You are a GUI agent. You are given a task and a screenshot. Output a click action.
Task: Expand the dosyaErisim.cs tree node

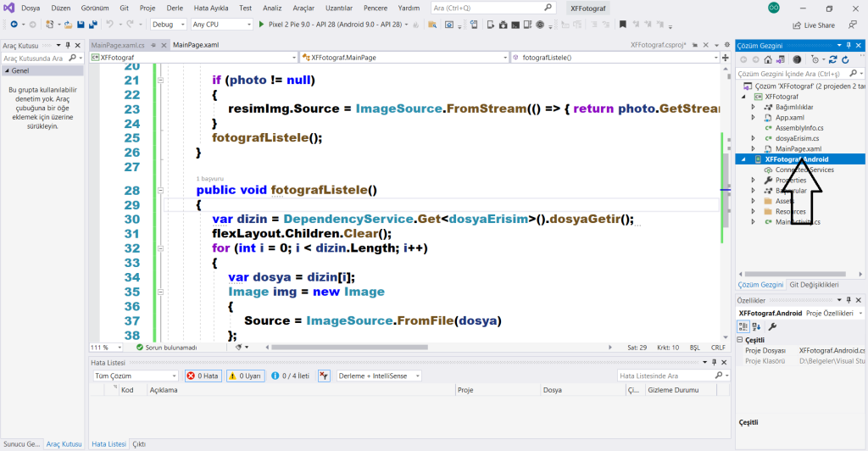754,138
